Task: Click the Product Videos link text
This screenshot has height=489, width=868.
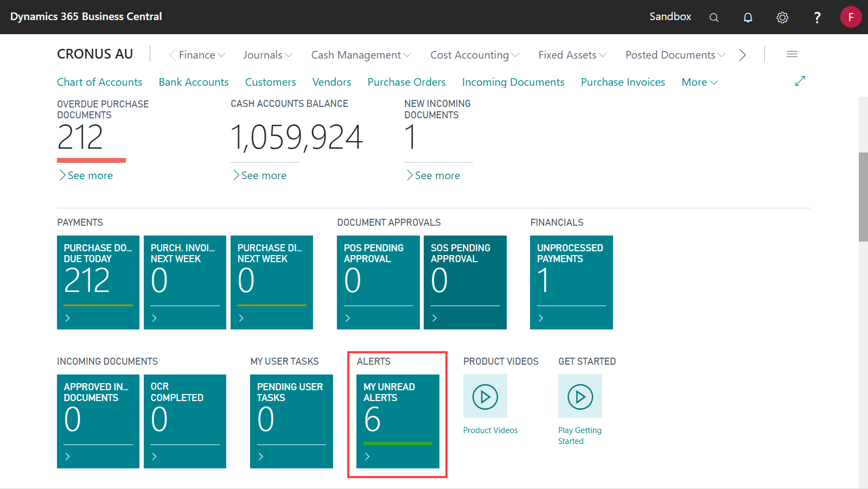Action: (490, 430)
